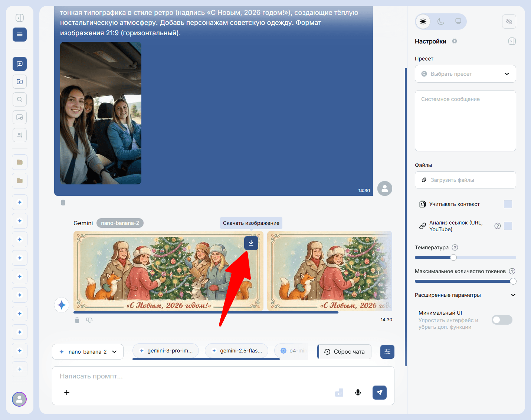Reset the conversation with Сброс чата
This screenshot has width=531, height=420.
click(344, 351)
